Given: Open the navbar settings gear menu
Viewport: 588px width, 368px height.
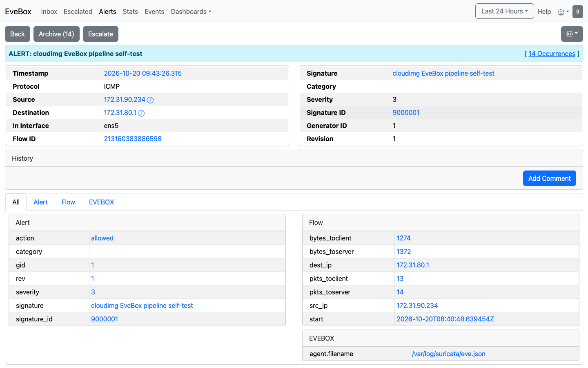Looking at the screenshot, I should point(563,12).
